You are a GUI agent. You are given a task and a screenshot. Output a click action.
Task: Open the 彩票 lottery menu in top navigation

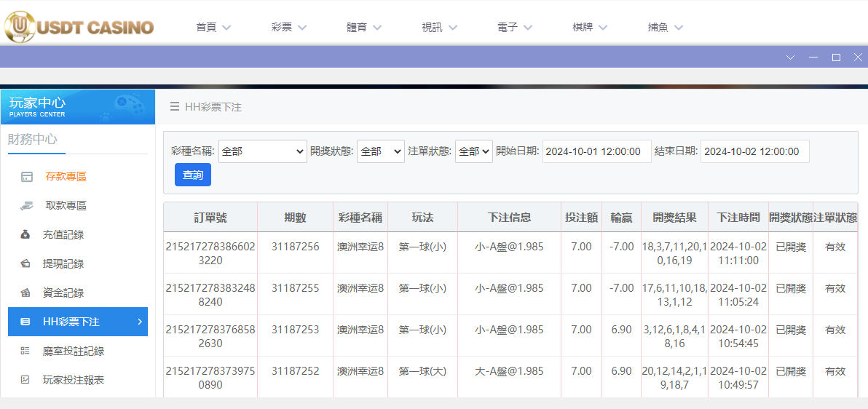pyautogui.click(x=288, y=27)
